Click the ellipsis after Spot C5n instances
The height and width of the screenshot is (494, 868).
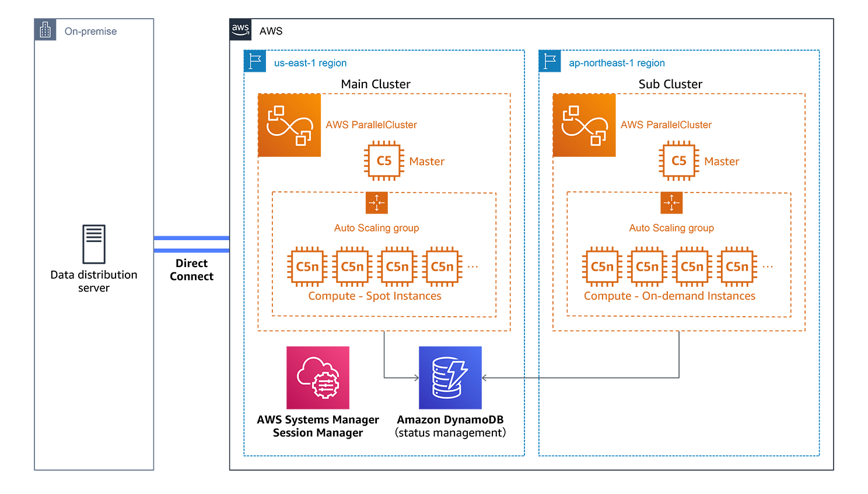pos(473,267)
